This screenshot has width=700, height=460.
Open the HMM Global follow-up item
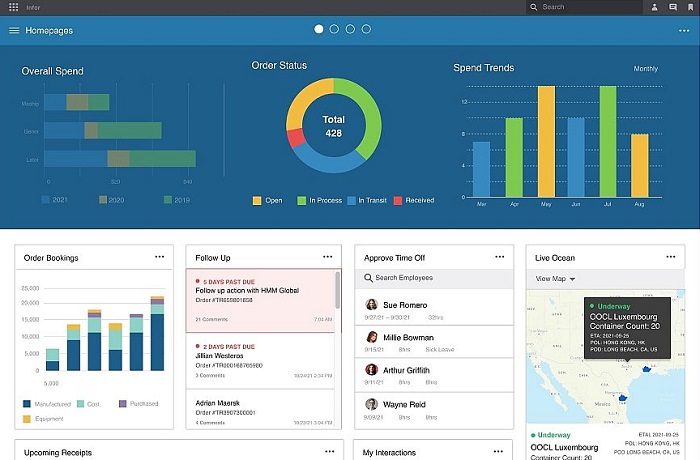260,300
